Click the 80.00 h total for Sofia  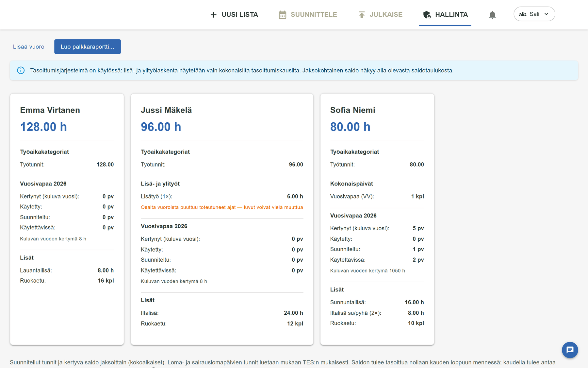click(x=350, y=127)
